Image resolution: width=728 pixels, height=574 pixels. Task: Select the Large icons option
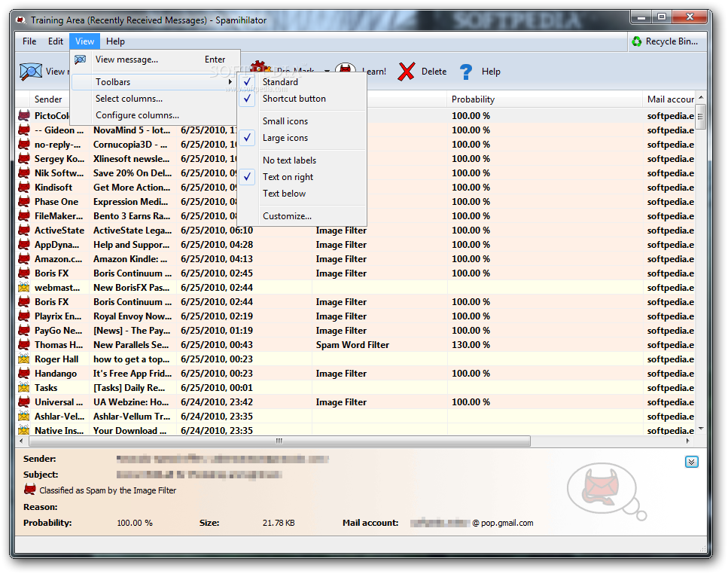[302, 137]
